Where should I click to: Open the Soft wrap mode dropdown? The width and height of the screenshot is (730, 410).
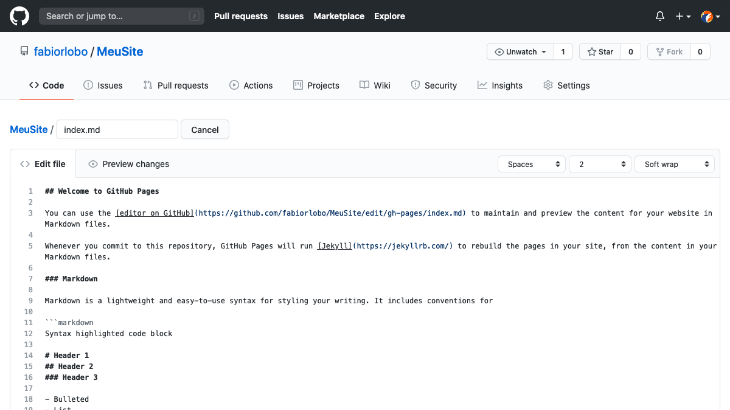point(675,164)
